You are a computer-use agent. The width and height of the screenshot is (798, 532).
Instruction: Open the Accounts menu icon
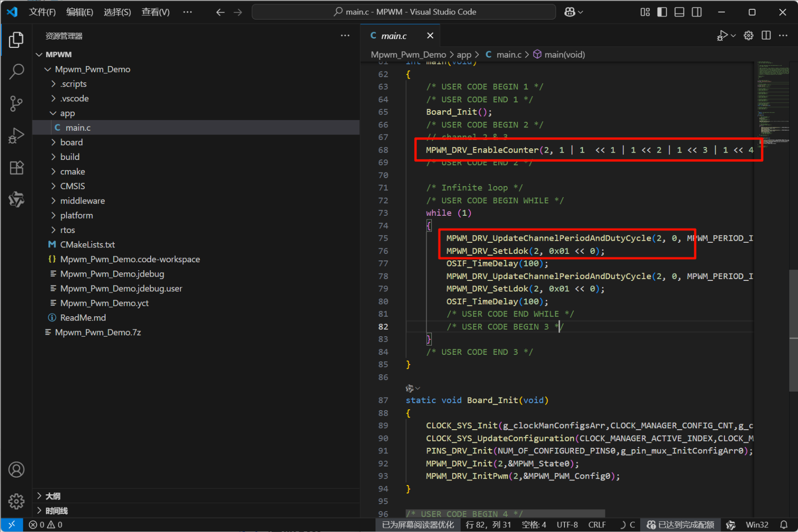click(16, 470)
